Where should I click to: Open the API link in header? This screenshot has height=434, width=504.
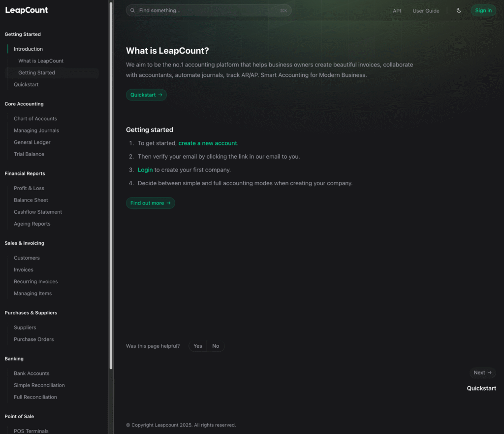coord(397,11)
